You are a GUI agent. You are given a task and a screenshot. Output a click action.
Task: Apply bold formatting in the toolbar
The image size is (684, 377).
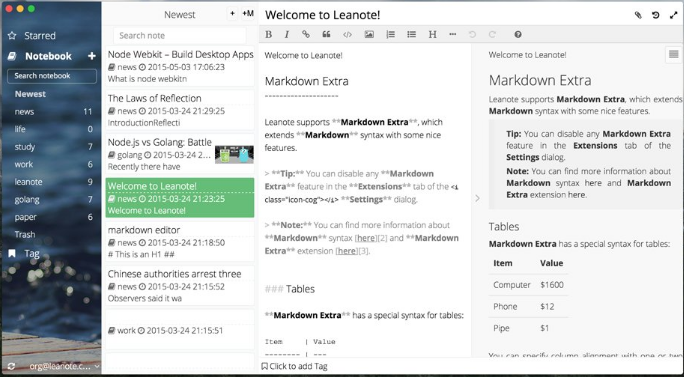coord(268,34)
